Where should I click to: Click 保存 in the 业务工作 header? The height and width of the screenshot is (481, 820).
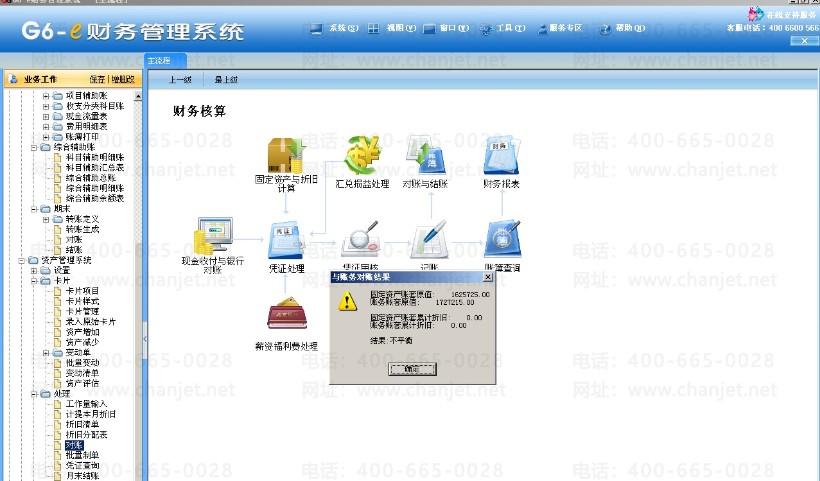97,79
